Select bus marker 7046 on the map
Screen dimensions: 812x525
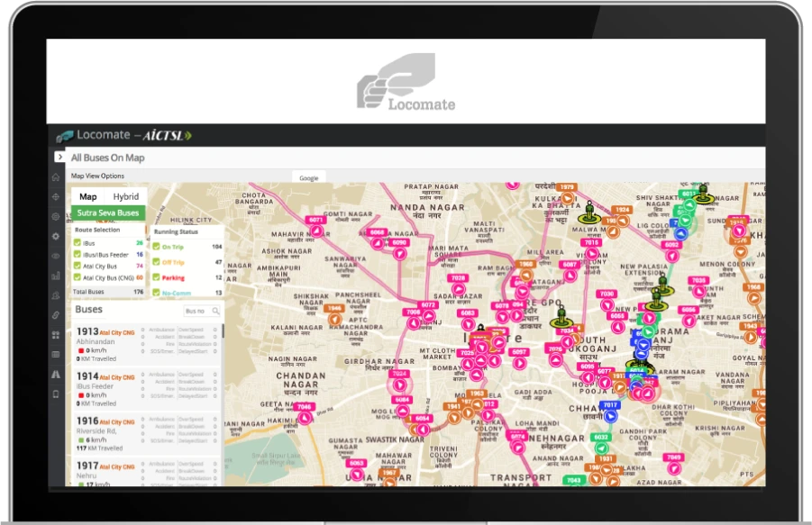305,412
